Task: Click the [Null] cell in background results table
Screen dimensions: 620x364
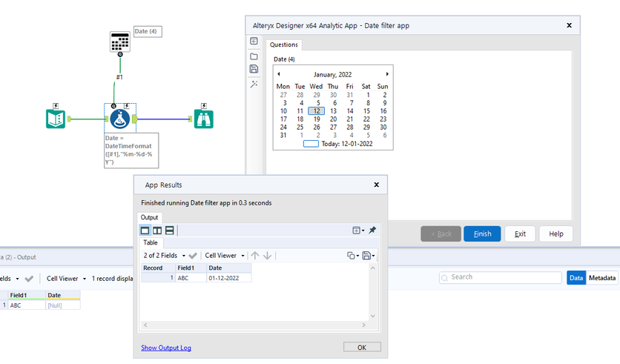Action: (63, 305)
